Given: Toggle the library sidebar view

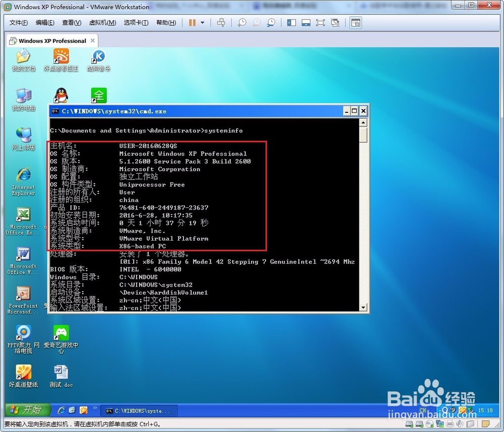Looking at the screenshot, I should 291,23.
